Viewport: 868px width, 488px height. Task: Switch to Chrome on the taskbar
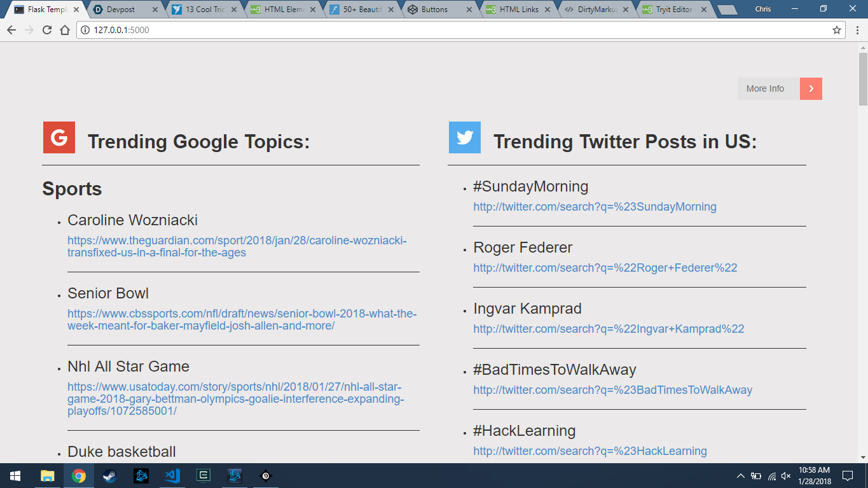pos(79,476)
